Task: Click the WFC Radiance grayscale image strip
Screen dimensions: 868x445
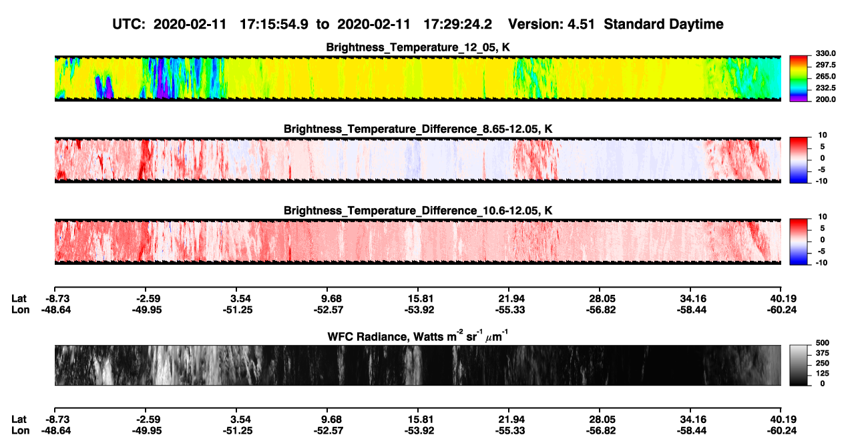Action: click(417, 365)
